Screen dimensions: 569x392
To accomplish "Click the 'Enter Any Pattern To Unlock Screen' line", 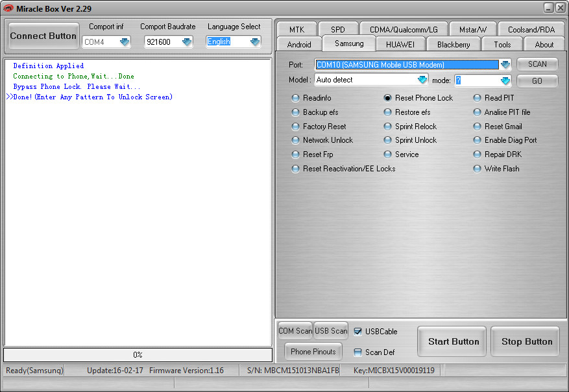I will [x=90, y=97].
